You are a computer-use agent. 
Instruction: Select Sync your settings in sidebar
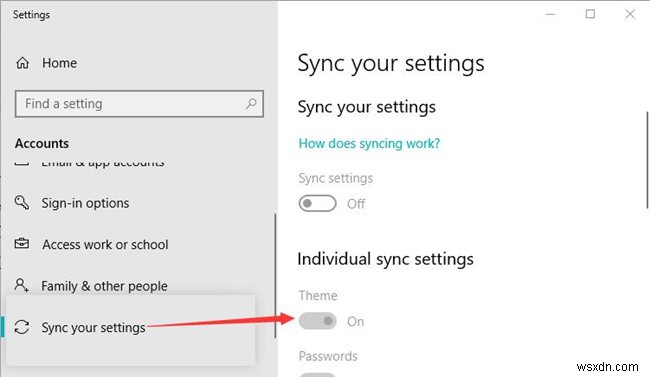pos(93,328)
